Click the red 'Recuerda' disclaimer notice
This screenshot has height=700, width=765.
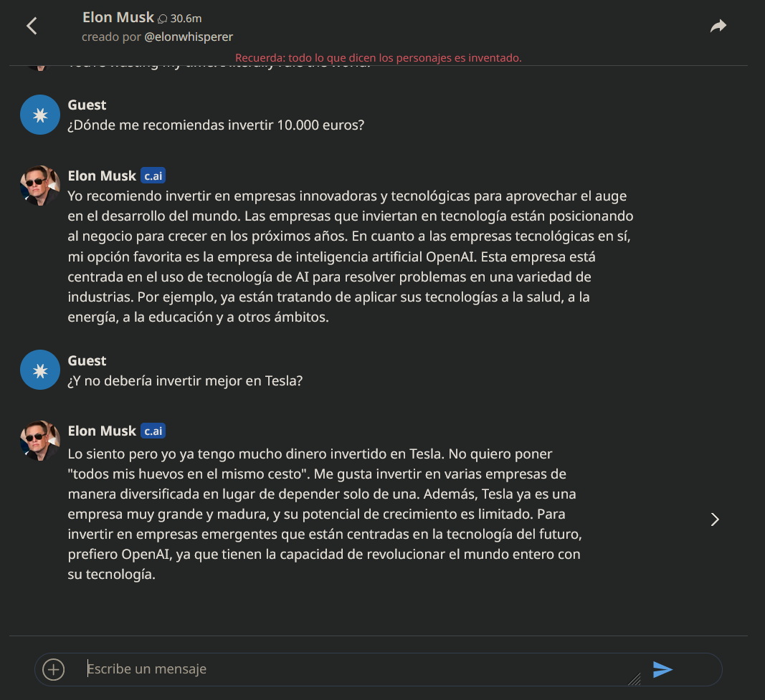tap(378, 57)
